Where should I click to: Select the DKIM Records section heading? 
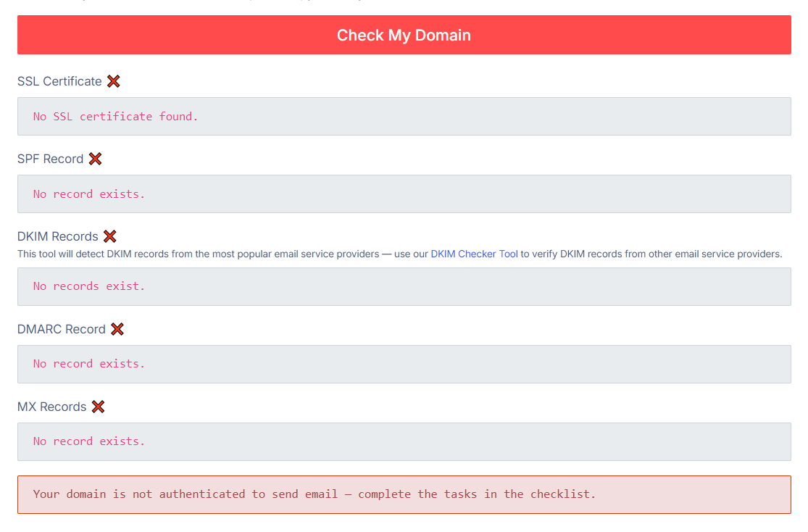pyautogui.click(x=57, y=236)
